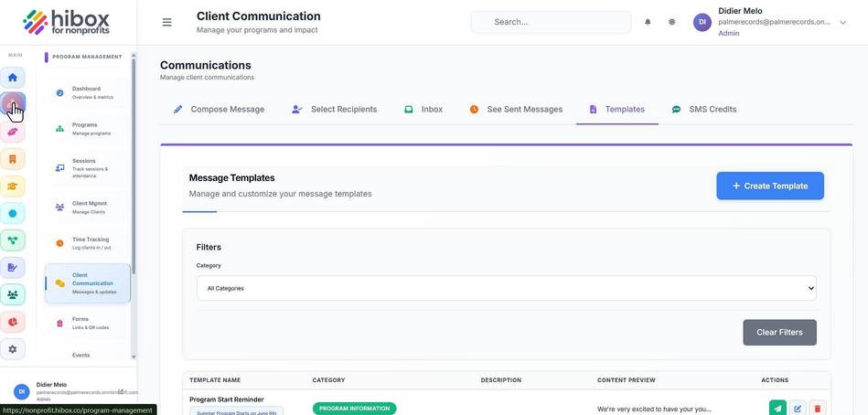Image resolution: width=868 pixels, height=415 pixels.
Task: Click the theme sun icon in header
Action: click(672, 22)
